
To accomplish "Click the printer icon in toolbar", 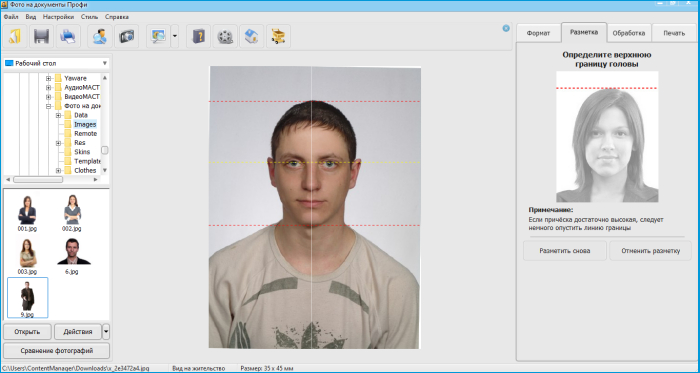I will click(68, 37).
